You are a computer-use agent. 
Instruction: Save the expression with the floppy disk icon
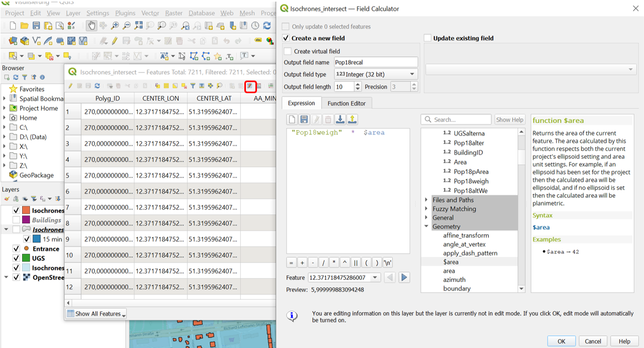pos(304,120)
